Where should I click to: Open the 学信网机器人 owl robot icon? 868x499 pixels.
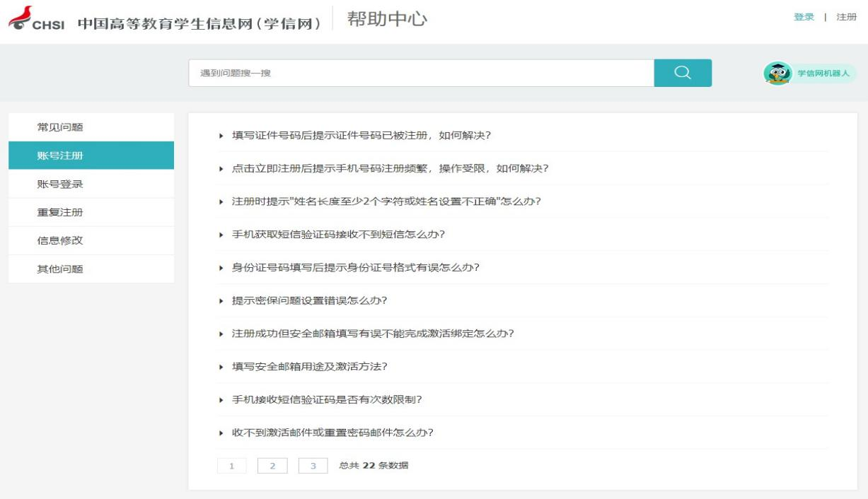click(x=777, y=73)
